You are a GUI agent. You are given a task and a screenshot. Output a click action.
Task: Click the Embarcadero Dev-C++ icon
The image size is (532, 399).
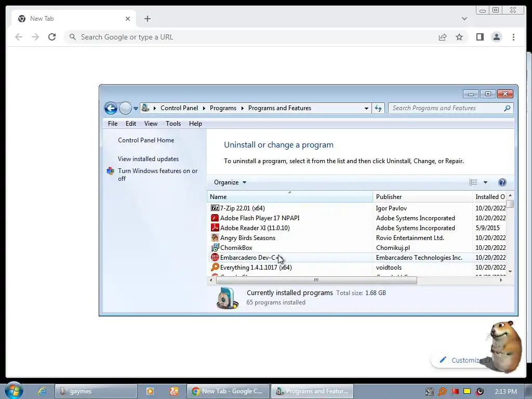(215, 257)
